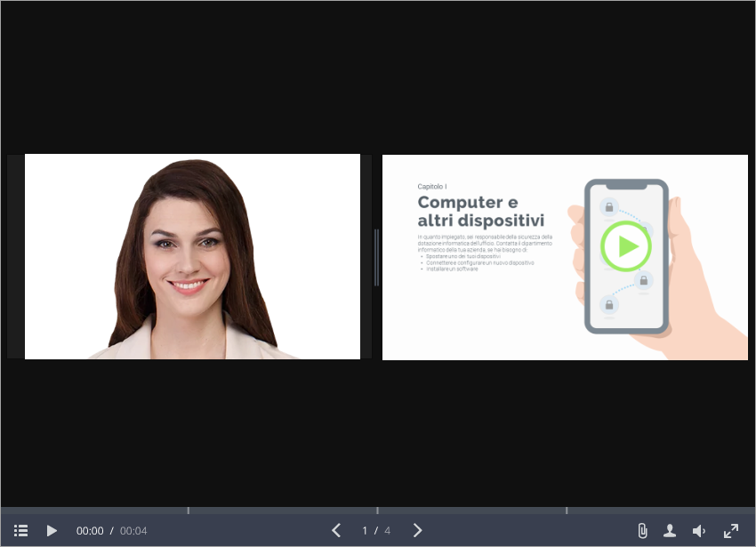Screen dimensions: 756x547
Task: Click the current time 00:00 display
Action: coord(90,531)
